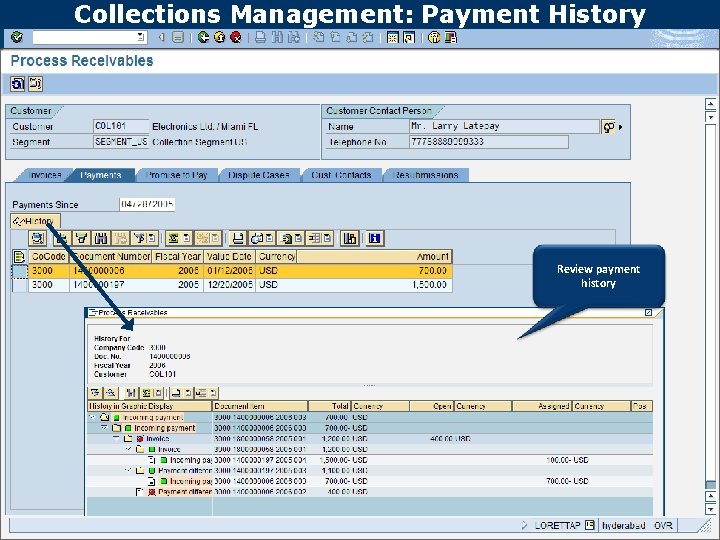The width and height of the screenshot is (720, 540).
Task: Click the 12/20/2005 value date cell
Action: pos(230,285)
